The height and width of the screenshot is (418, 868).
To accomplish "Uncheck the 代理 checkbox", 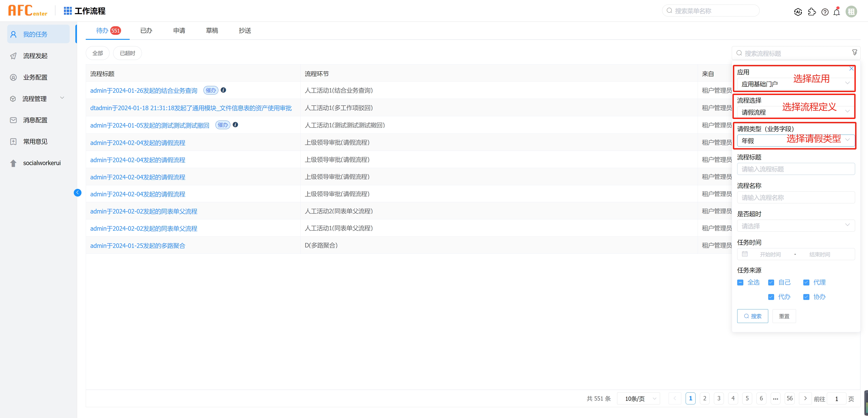I will click(x=806, y=282).
